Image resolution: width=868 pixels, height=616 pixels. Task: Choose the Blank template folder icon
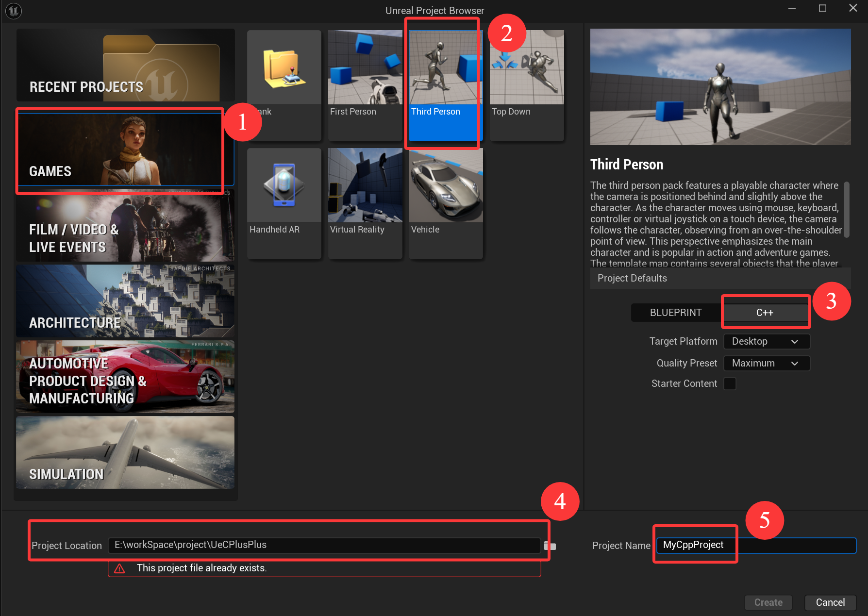[284, 67]
